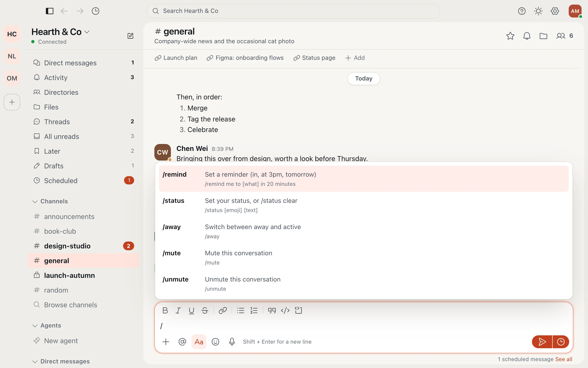
Task: Collapse the Direct messages section at the bottom
Action: tap(61, 361)
